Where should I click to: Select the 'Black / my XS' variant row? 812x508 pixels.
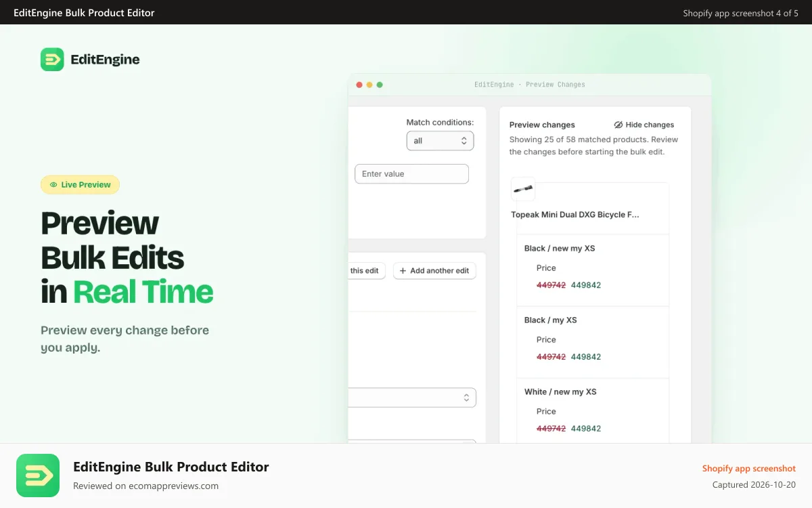(593, 342)
